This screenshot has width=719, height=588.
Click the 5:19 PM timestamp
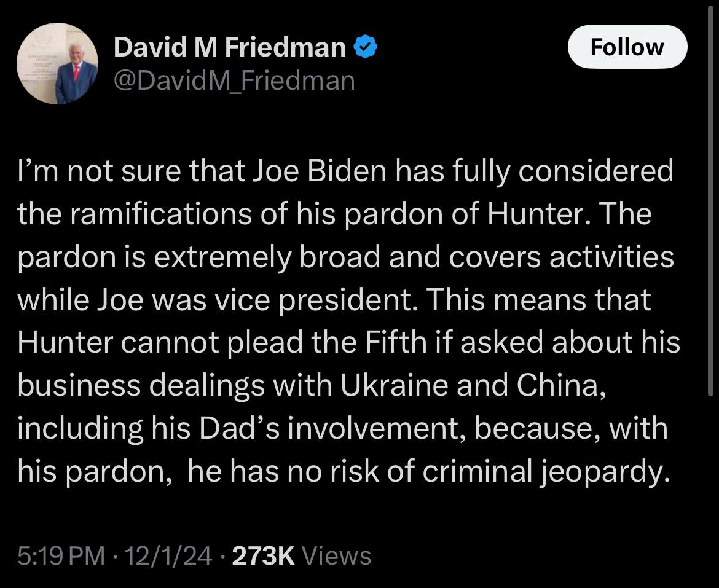[x=61, y=556]
